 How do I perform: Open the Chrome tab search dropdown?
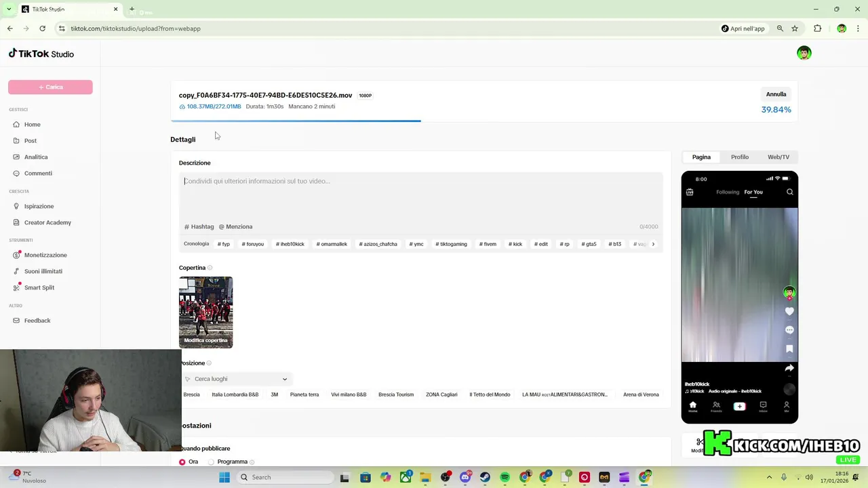pyautogui.click(x=9, y=9)
